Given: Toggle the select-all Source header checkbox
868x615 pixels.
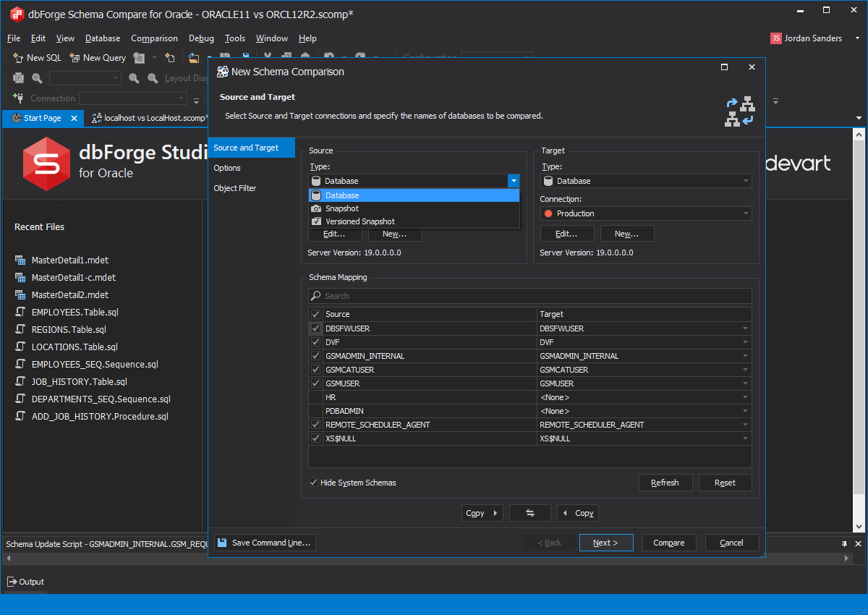Looking at the screenshot, I should (315, 314).
